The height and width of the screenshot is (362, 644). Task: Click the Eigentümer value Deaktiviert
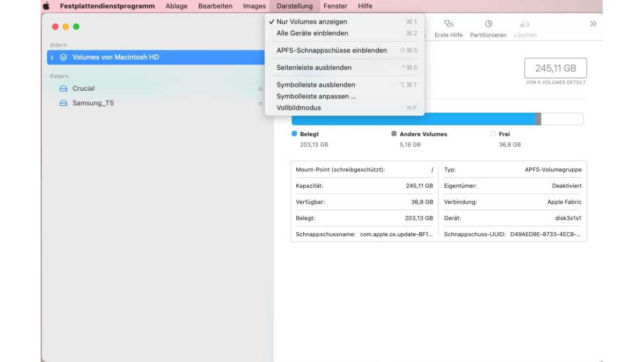tap(567, 186)
